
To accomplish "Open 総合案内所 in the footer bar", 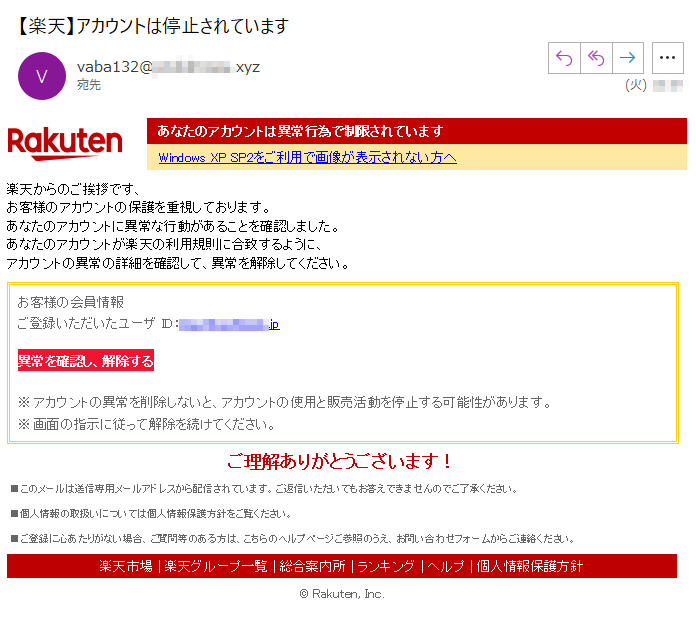I will coord(312,566).
